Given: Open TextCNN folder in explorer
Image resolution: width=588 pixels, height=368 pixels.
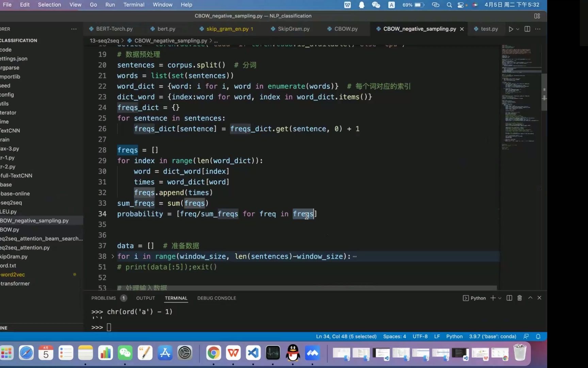Looking at the screenshot, I should 42,131.
